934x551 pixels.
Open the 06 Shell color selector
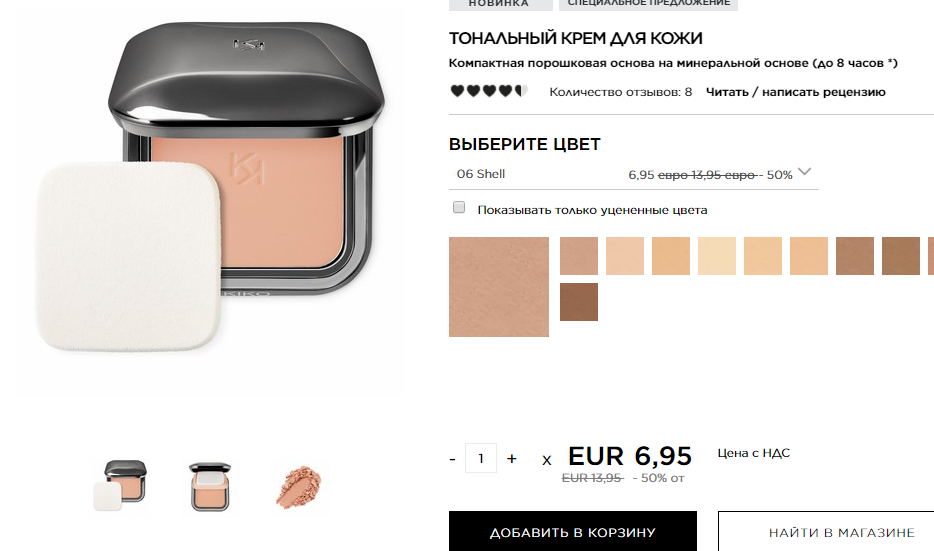point(634,174)
